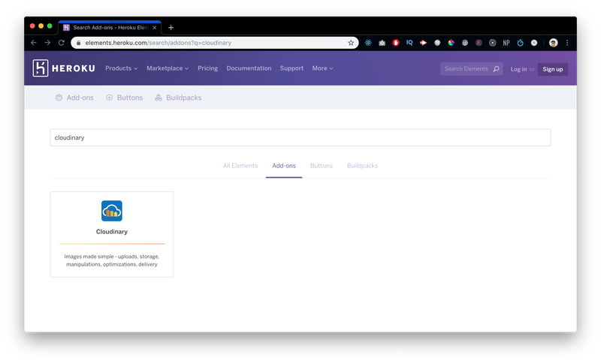Open the Chrome profile avatar
This screenshot has height=364, width=601.
[553, 43]
